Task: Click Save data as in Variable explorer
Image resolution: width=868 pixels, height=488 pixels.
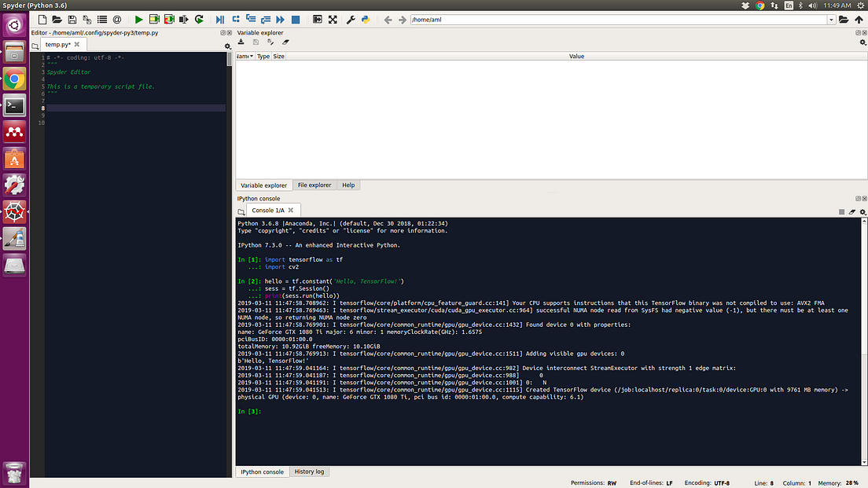Action: (270, 42)
